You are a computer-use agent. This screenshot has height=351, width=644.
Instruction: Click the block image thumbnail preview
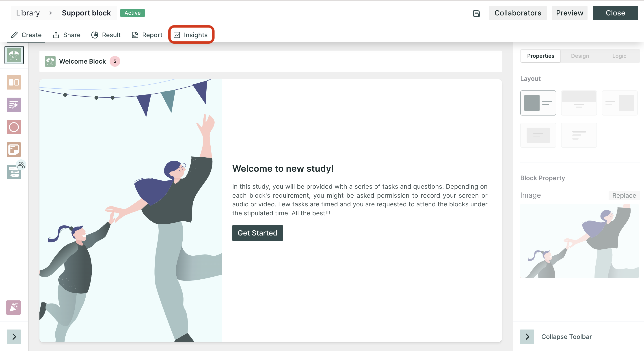[x=579, y=241]
